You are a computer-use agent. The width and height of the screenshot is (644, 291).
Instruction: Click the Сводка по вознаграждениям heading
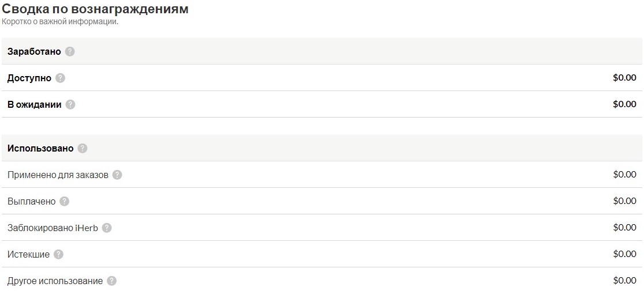click(95, 9)
